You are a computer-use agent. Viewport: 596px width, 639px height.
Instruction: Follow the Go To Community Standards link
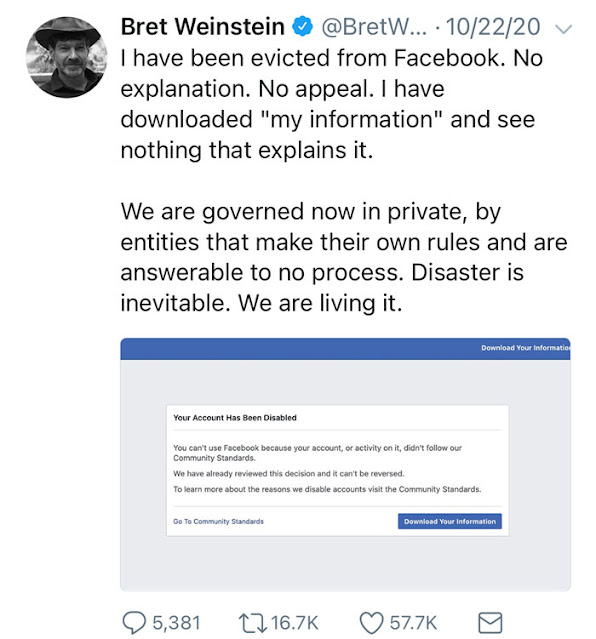tap(219, 521)
